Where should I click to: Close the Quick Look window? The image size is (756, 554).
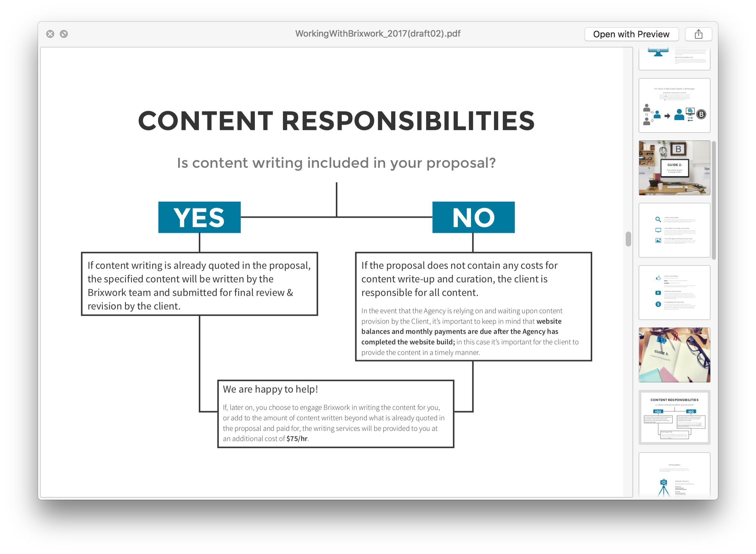point(50,34)
